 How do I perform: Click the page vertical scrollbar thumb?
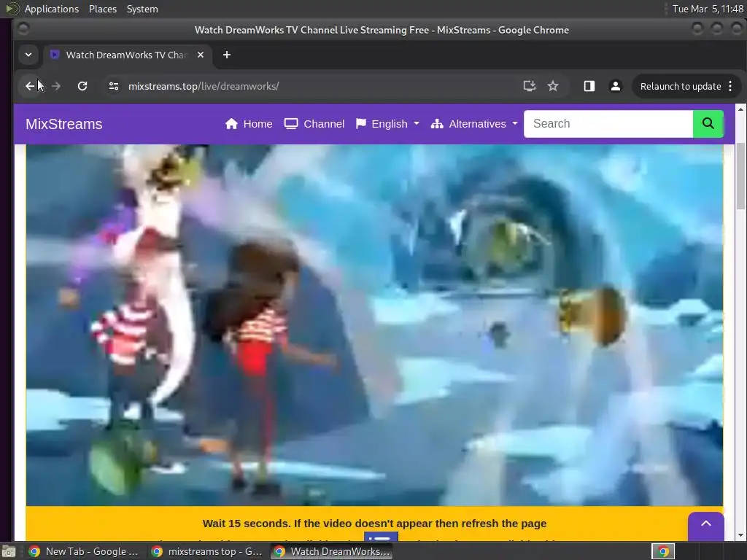pos(741,175)
